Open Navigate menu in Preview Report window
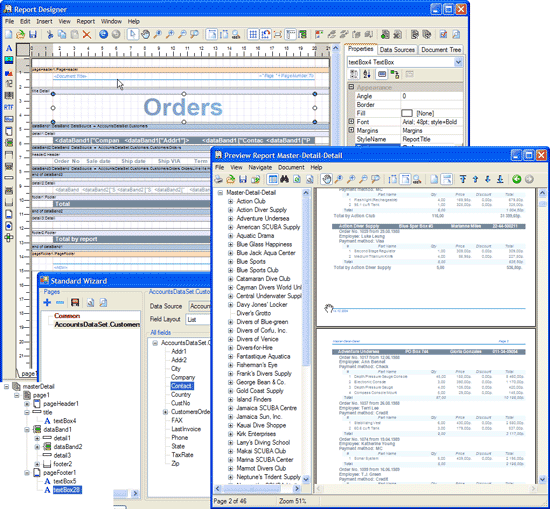This screenshot has width=550, height=509. 260,167
